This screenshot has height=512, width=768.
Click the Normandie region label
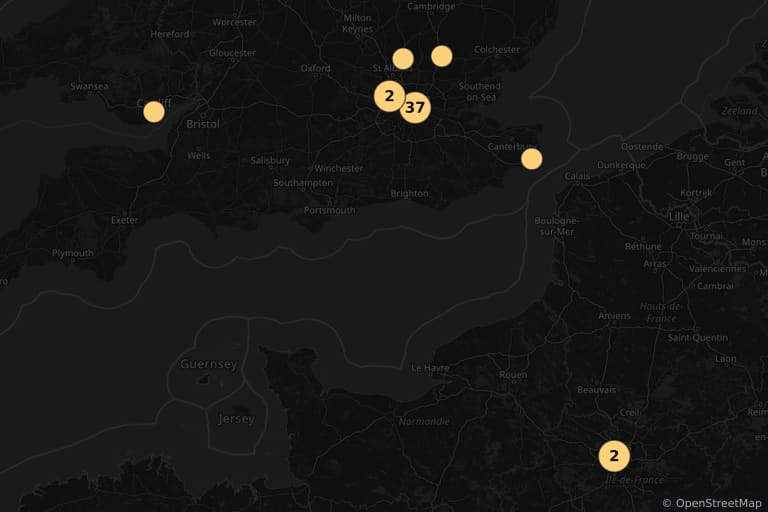click(x=424, y=421)
